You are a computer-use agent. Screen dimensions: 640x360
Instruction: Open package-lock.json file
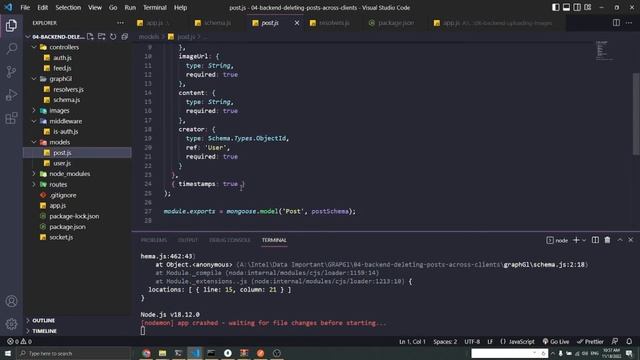[x=74, y=216]
